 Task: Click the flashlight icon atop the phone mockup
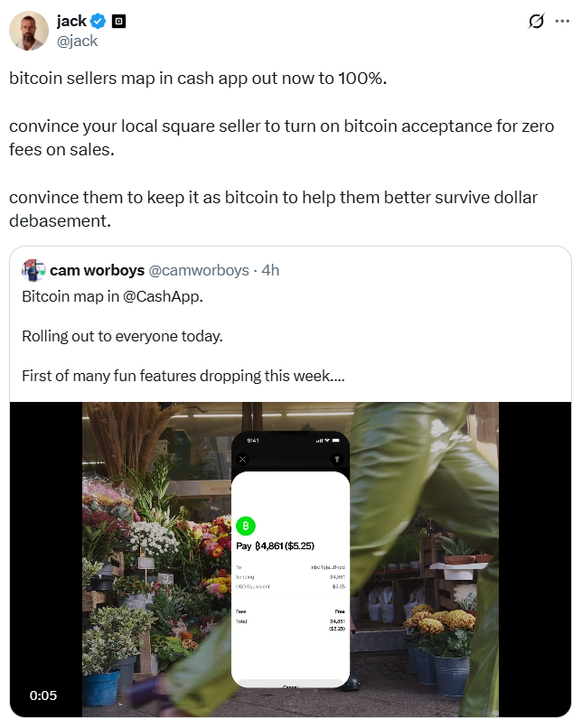pyautogui.click(x=337, y=458)
